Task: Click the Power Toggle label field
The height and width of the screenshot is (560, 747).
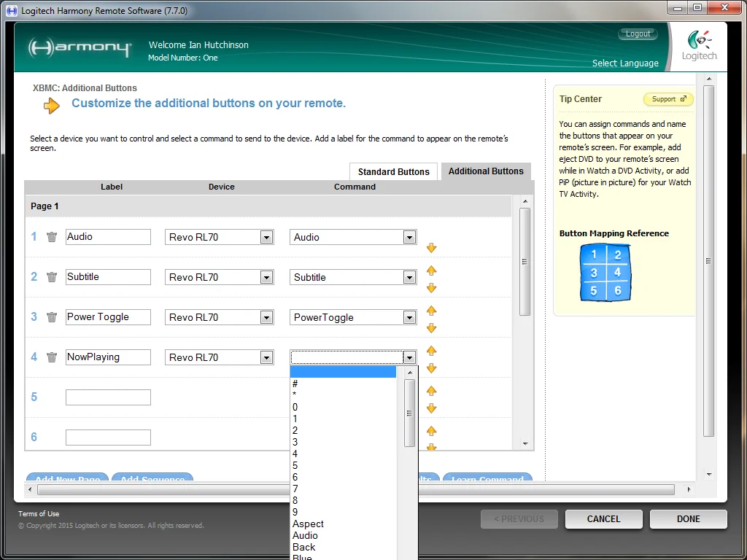Action: tap(108, 316)
